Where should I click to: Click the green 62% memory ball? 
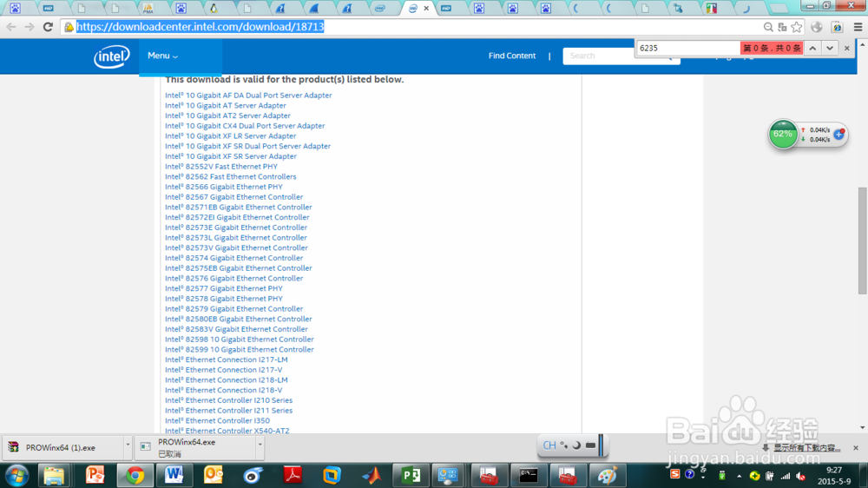(x=783, y=134)
